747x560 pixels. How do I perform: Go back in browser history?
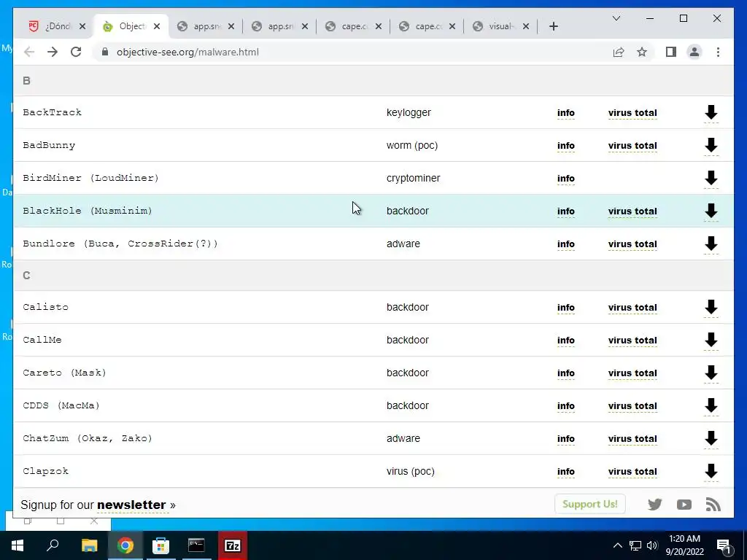pyautogui.click(x=29, y=52)
